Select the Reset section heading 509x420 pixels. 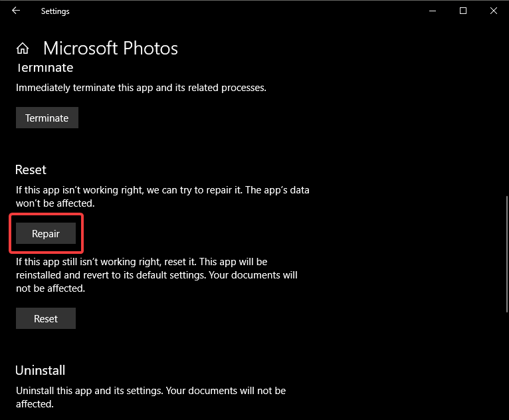31,170
